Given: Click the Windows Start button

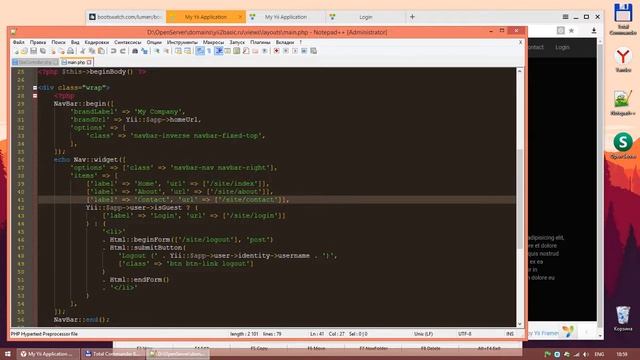Looking at the screenshot, I should pos(7,354).
